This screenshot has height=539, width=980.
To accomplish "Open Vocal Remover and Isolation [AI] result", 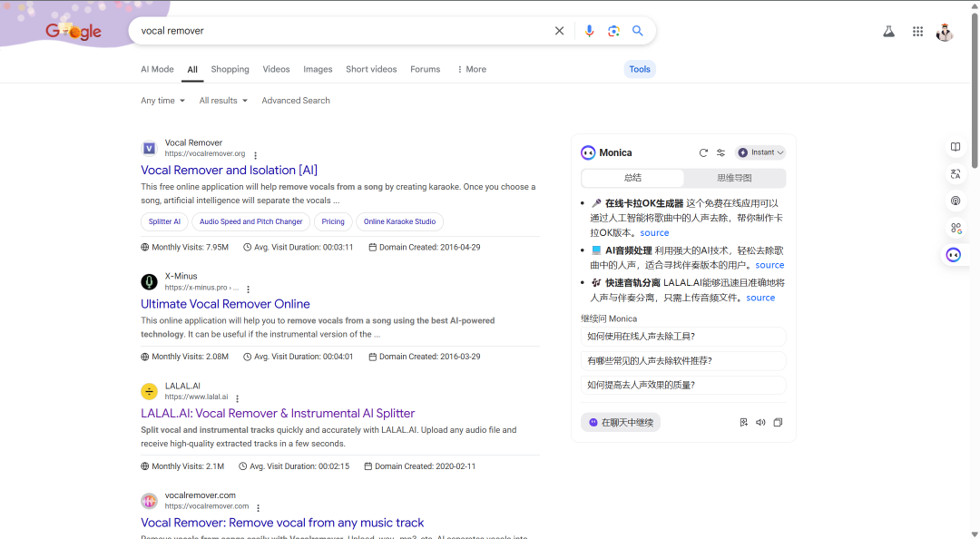I will point(229,170).
